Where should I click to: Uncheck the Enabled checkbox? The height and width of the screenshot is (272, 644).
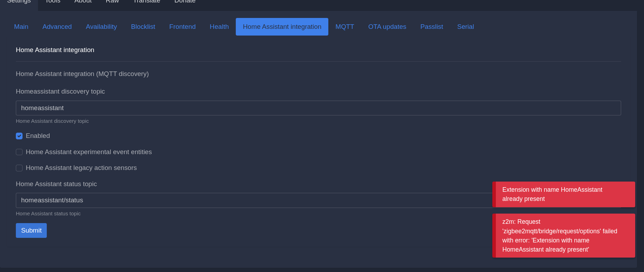point(19,136)
